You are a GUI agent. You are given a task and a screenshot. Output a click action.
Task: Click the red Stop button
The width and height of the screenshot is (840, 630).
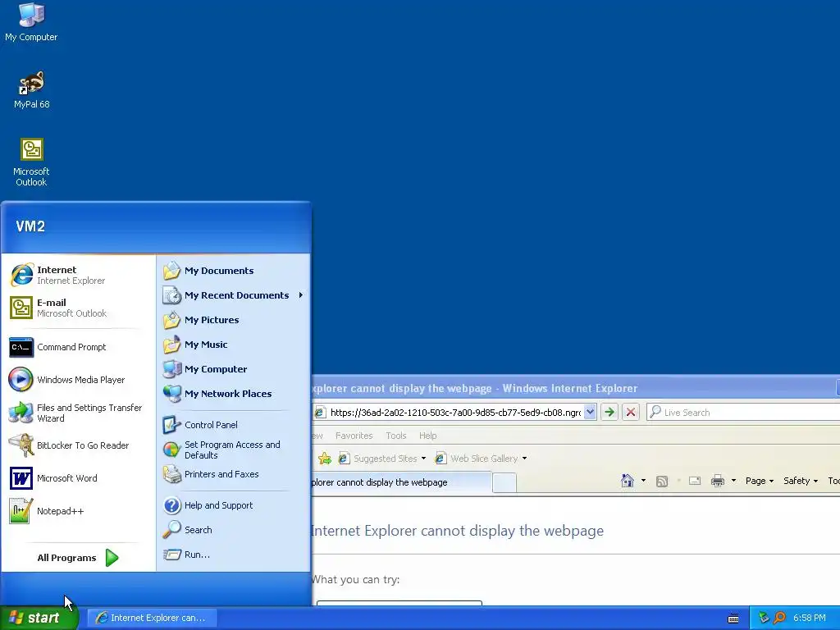[x=631, y=412]
